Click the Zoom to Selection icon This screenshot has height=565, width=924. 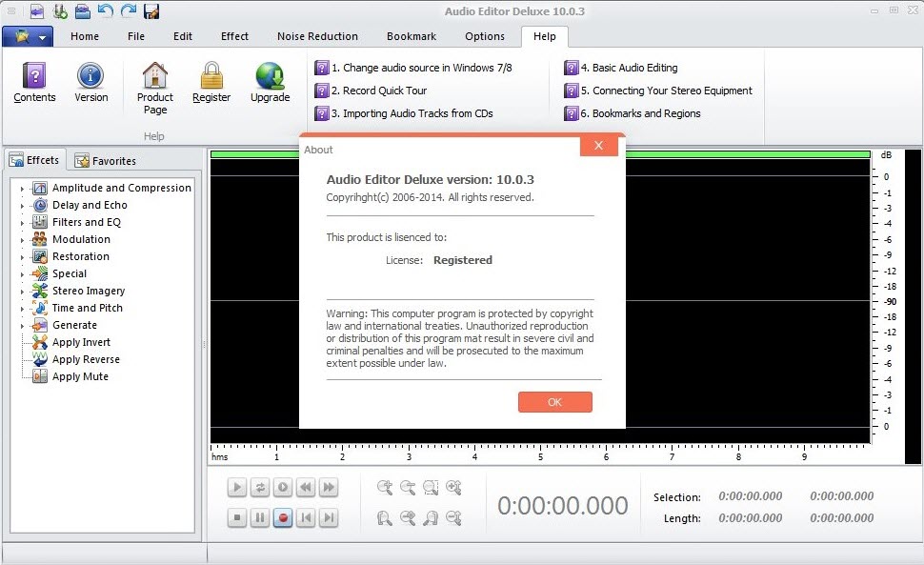click(431, 487)
